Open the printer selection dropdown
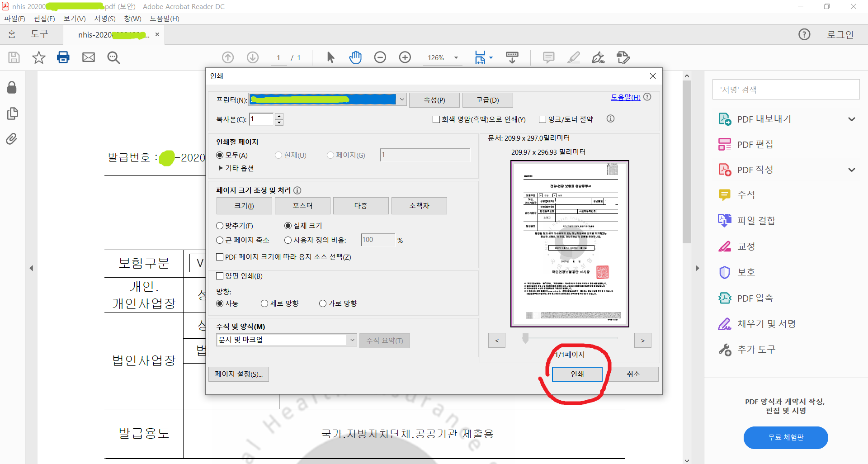This screenshot has height=464, width=868. tap(401, 99)
